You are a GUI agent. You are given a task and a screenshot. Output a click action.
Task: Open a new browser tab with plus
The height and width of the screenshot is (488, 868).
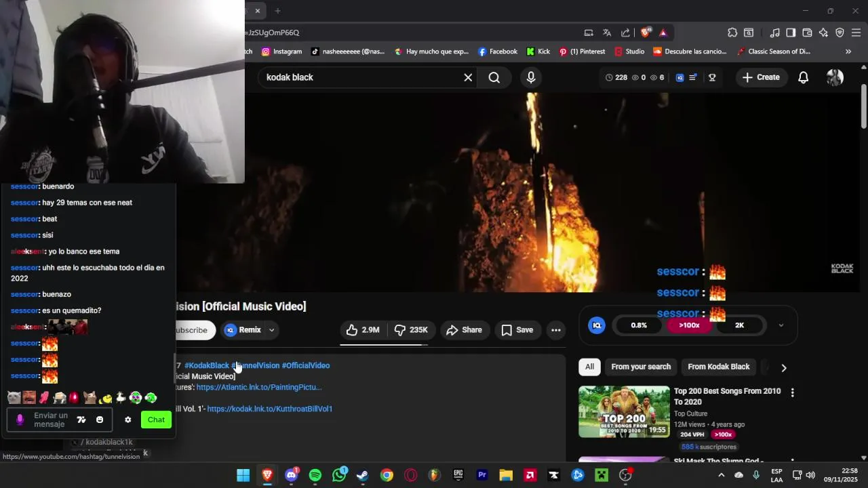coord(277,11)
